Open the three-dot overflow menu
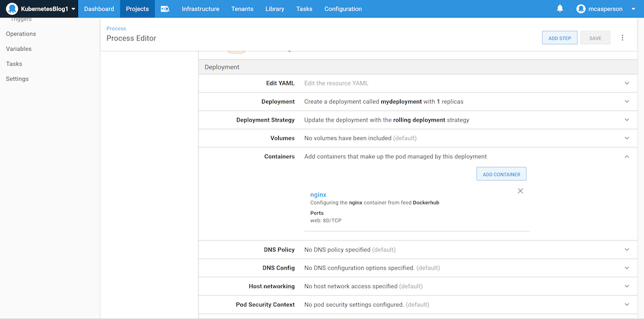 tap(623, 38)
